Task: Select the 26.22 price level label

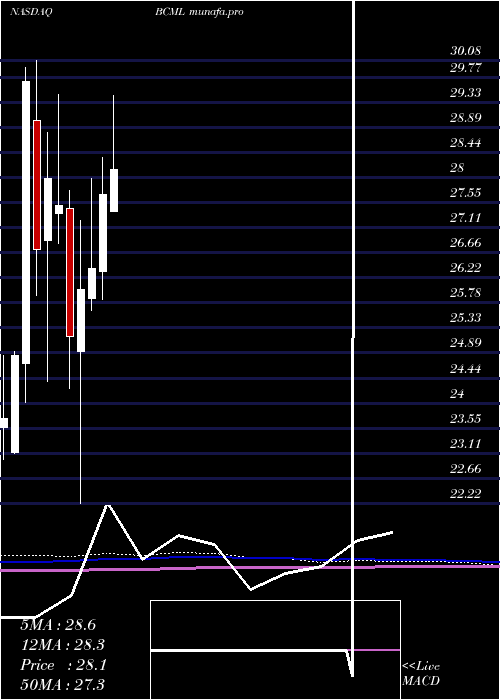Action: point(466,268)
